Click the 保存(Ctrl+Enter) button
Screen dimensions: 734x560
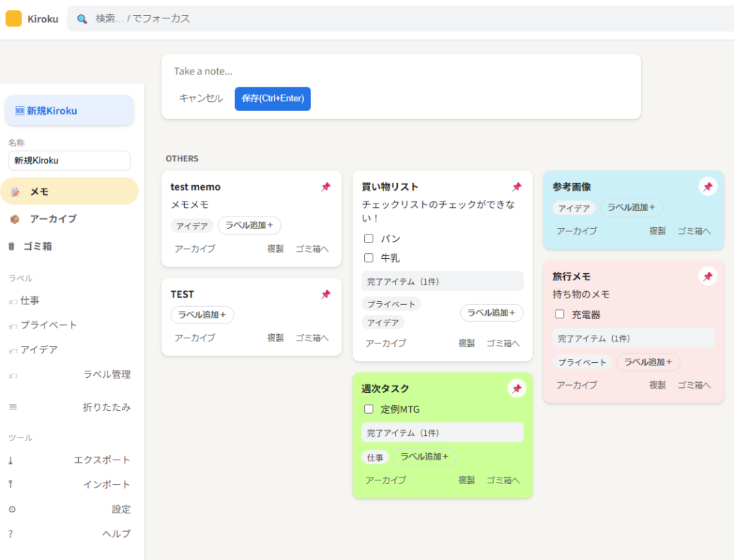272,99
